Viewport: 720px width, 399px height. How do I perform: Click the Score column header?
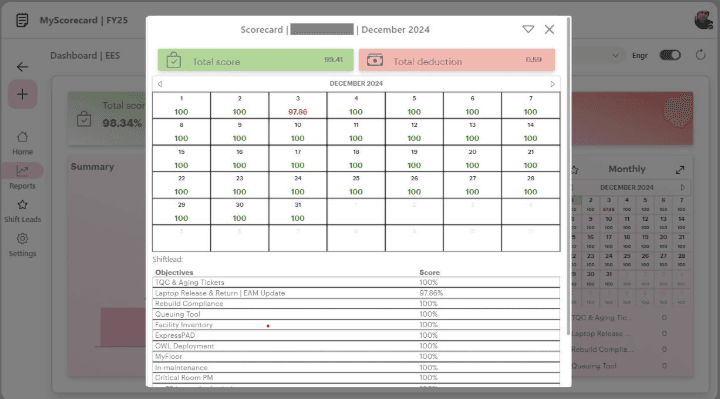point(429,272)
